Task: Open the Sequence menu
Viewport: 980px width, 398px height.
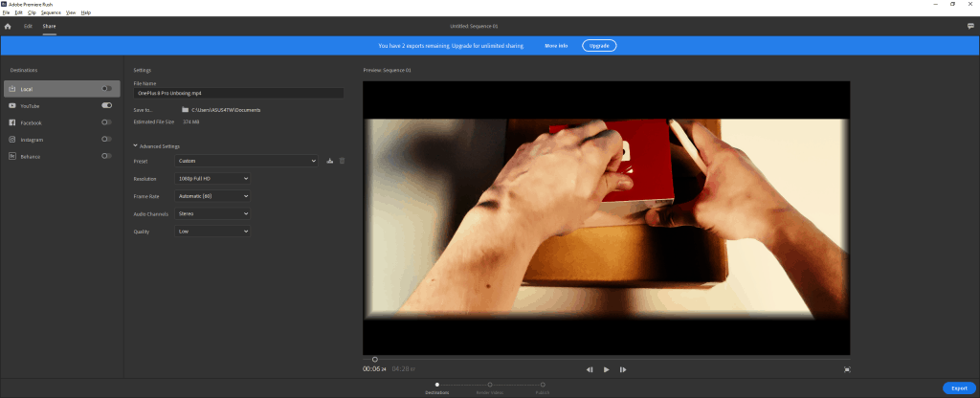Action: [51, 12]
